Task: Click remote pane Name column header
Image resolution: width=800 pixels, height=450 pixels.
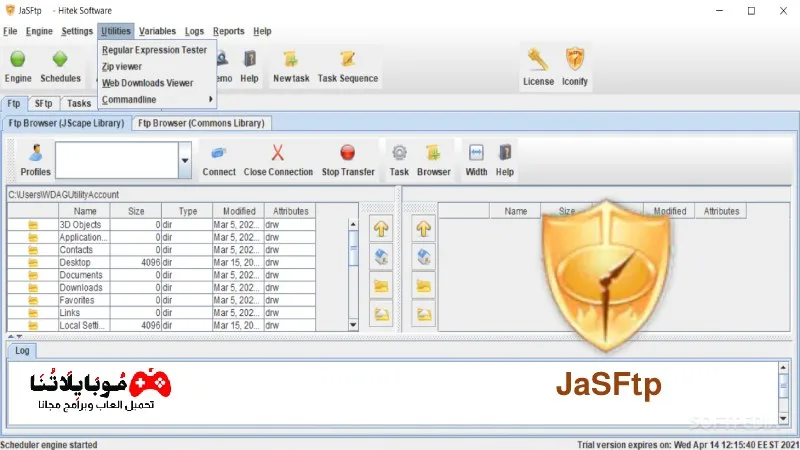Action: (515, 211)
